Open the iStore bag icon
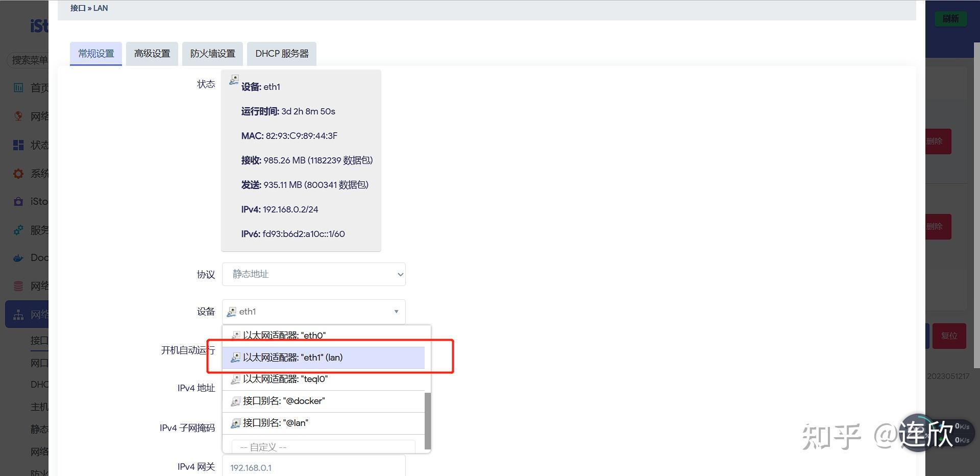This screenshot has width=980, height=476. pyautogui.click(x=18, y=201)
